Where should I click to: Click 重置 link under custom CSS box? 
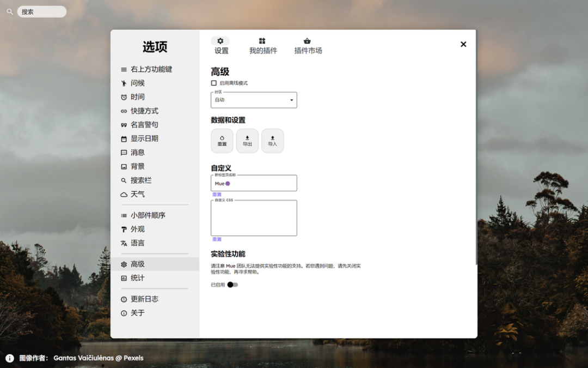tap(217, 239)
